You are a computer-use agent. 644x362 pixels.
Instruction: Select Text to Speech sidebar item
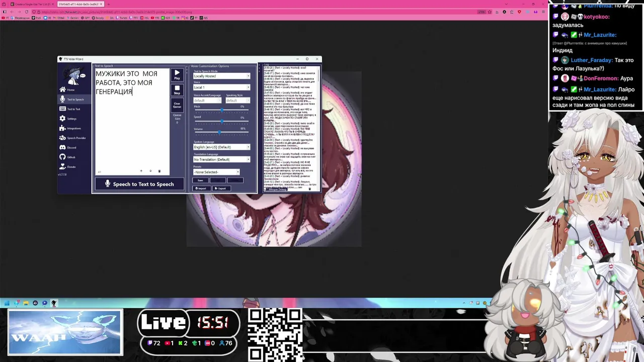pos(74,99)
